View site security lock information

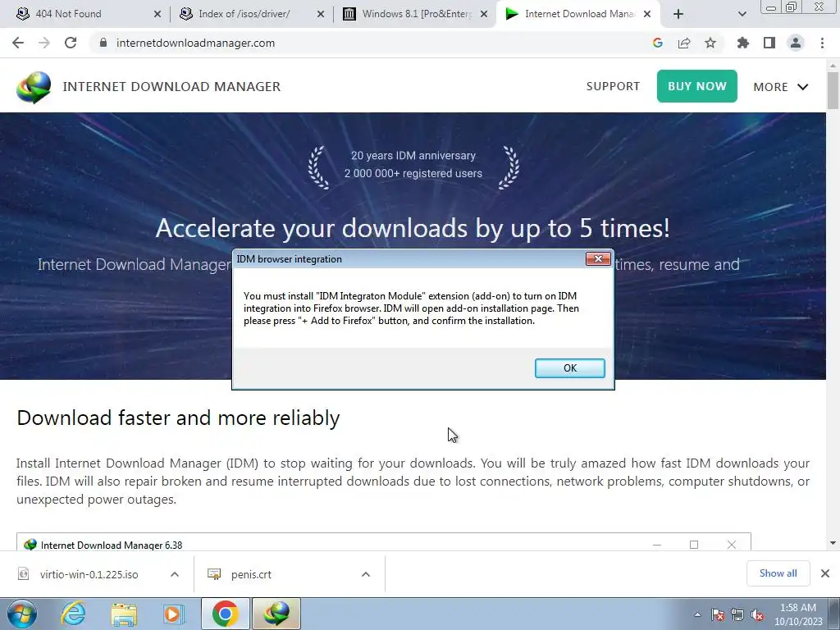[x=103, y=43]
